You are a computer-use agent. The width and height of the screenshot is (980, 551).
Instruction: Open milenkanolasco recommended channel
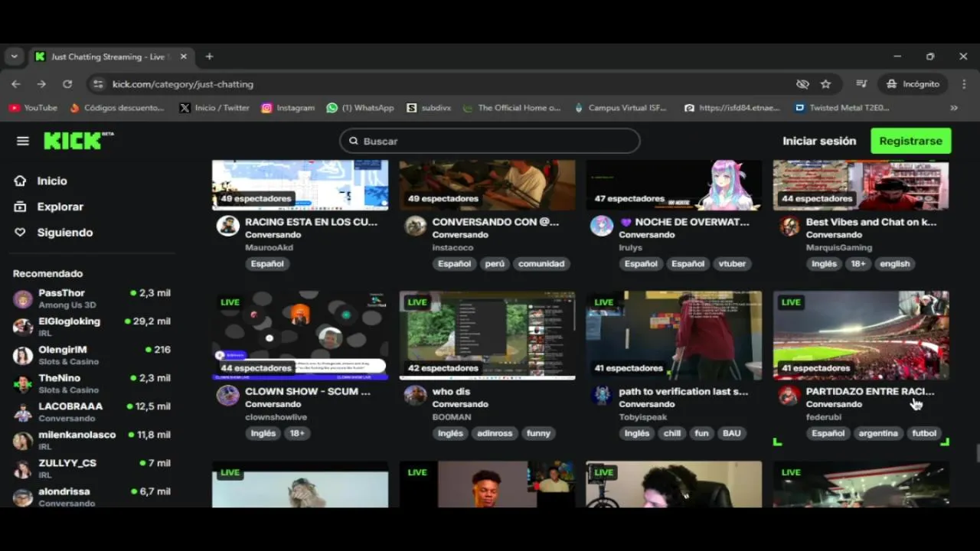(92, 440)
